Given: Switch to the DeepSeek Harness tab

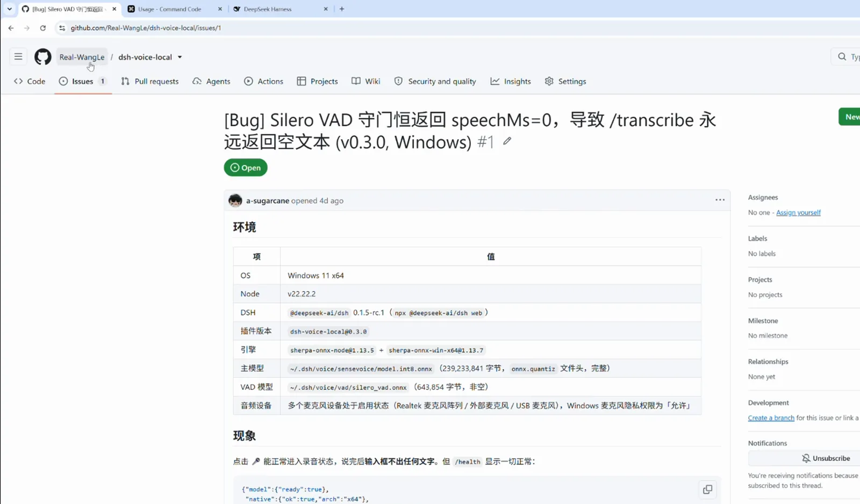Looking at the screenshot, I should pos(268,9).
